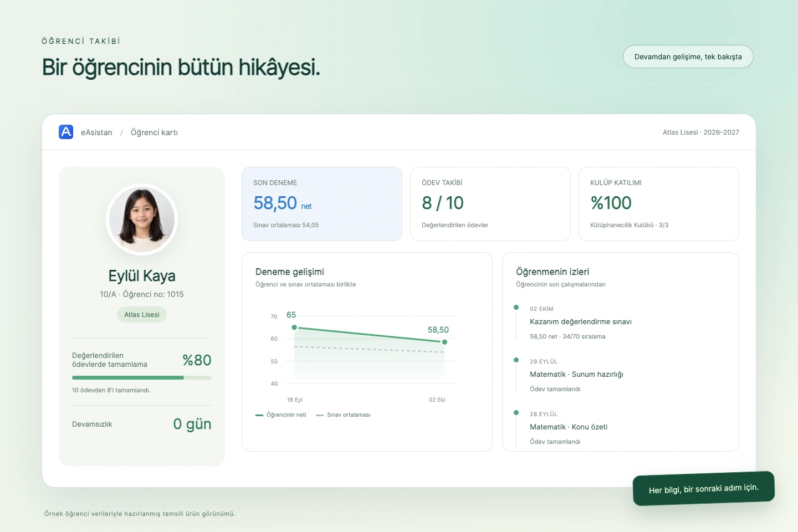
Task: Select the Öğrenci kartı breadcrumb item
Action: [x=154, y=132]
